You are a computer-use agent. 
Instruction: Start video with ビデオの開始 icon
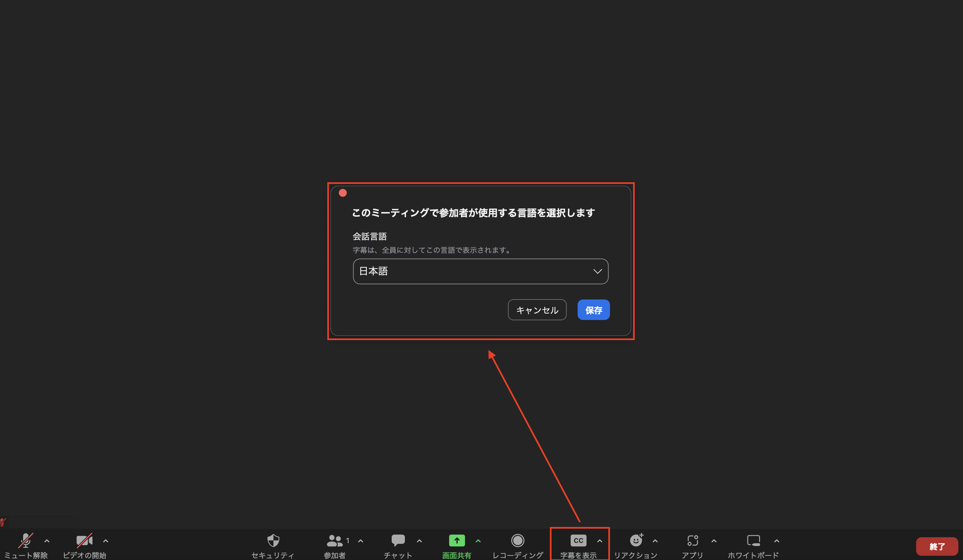point(84,541)
